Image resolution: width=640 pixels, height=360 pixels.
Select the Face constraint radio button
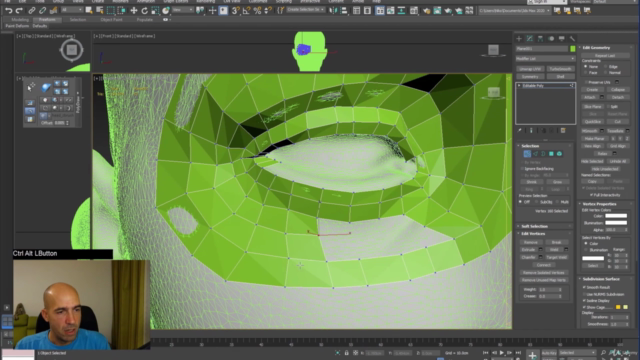tap(586, 73)
